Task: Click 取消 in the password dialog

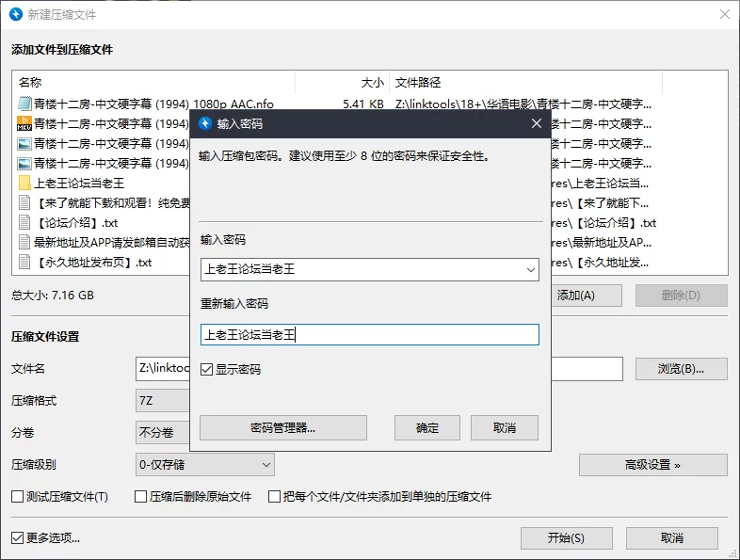Action: [505, 428]
